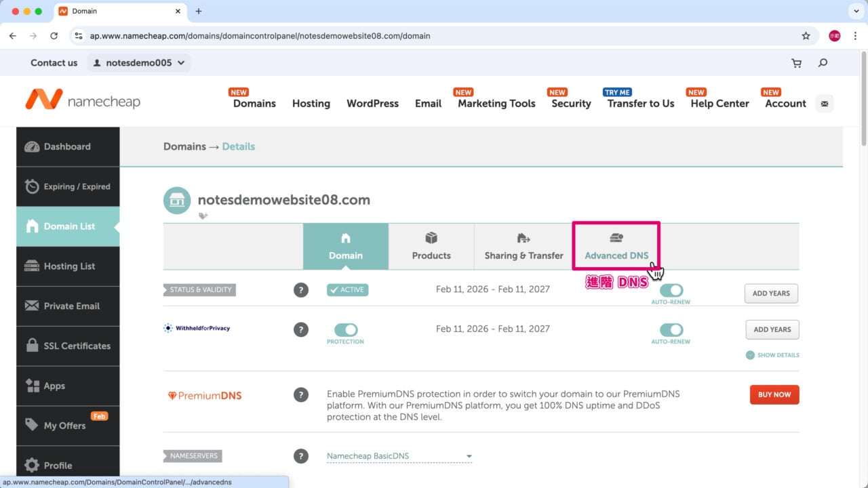The image size is (868, 488).
Task: Click help icon beside Nameservers
Action: tap(301, 456)
